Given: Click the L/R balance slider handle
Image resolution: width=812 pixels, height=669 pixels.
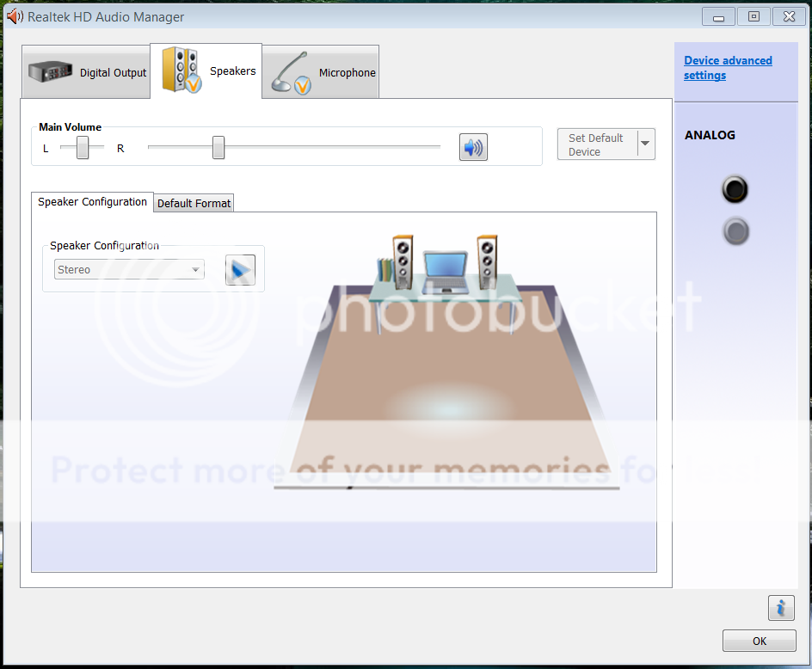Looking at the screenshot, I should click(83, 148).
